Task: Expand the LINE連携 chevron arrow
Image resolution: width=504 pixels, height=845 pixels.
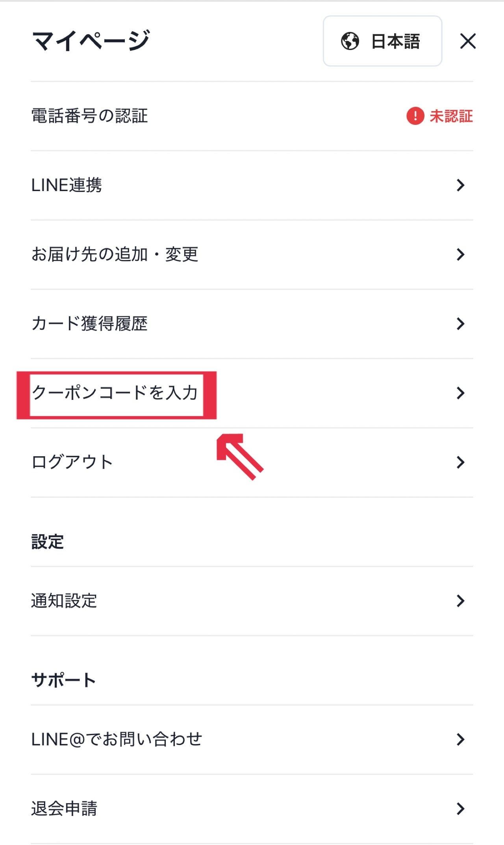Action: pyautogui.click(x=460, y=185)
